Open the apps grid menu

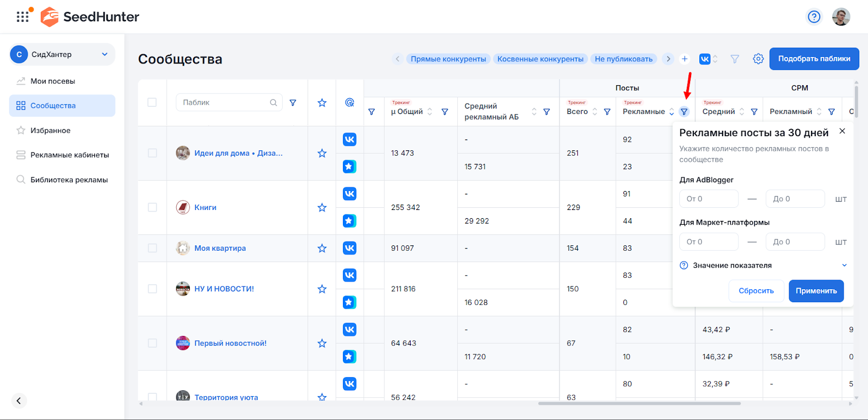pos(22,17)
